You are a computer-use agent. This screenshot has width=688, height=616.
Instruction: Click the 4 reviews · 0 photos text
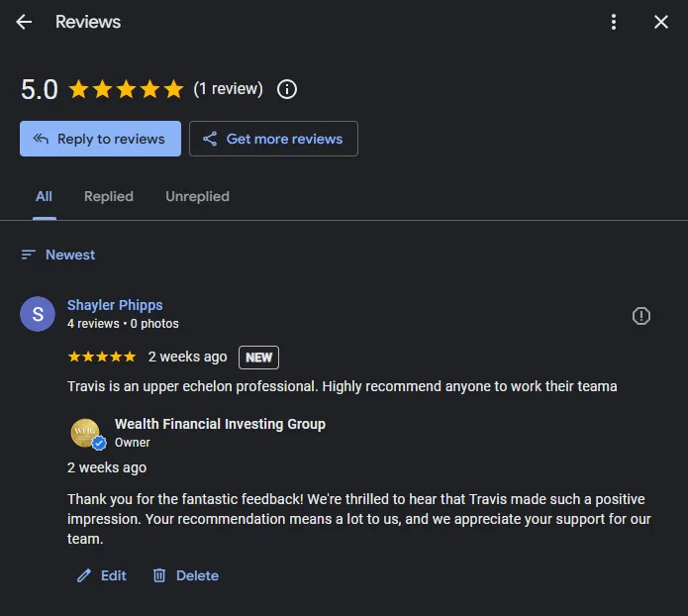click(123, 324)
